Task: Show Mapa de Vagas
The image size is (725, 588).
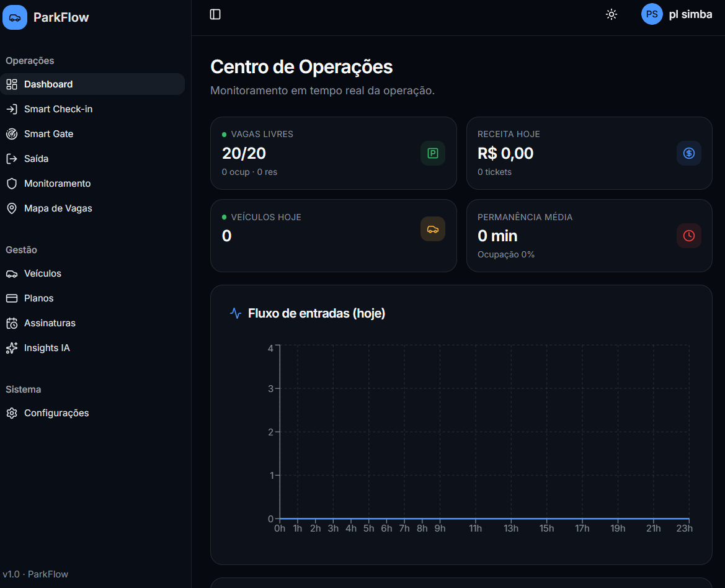Action: pyautogui.click(x=92, y=208)
